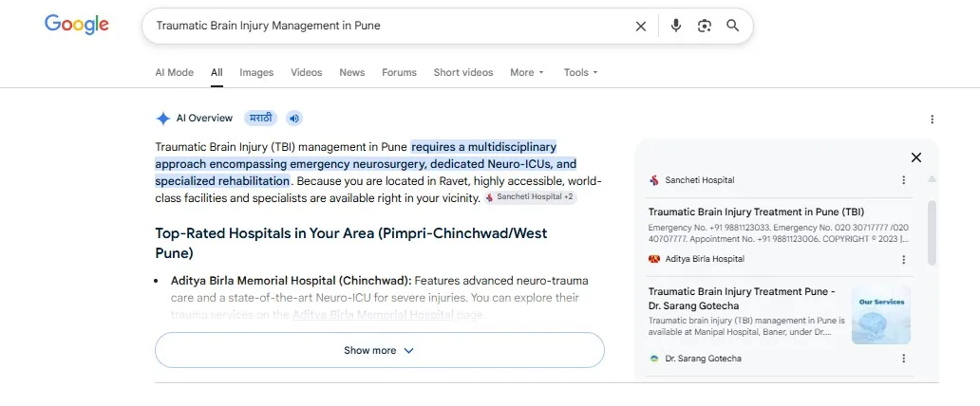The image size is (980, 406).
Task: Click the sources panel scrollbar
Action: (932, 232)
